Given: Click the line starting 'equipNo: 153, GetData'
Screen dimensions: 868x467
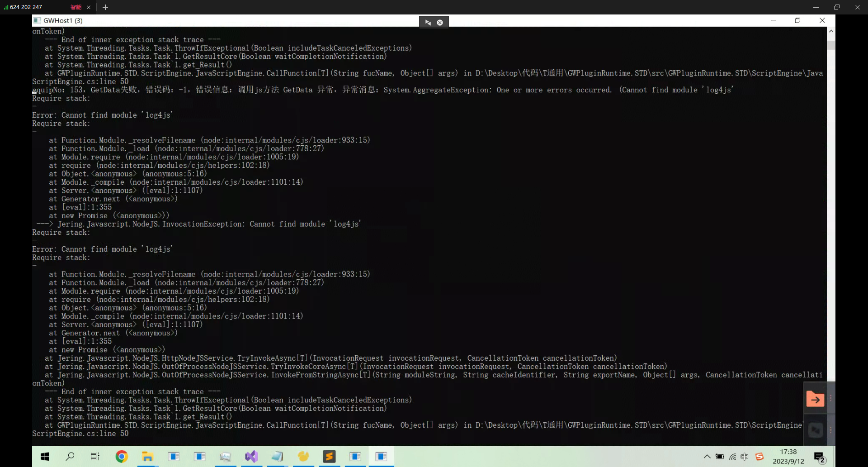Looking at the screenshot, I should click(382, 90).
